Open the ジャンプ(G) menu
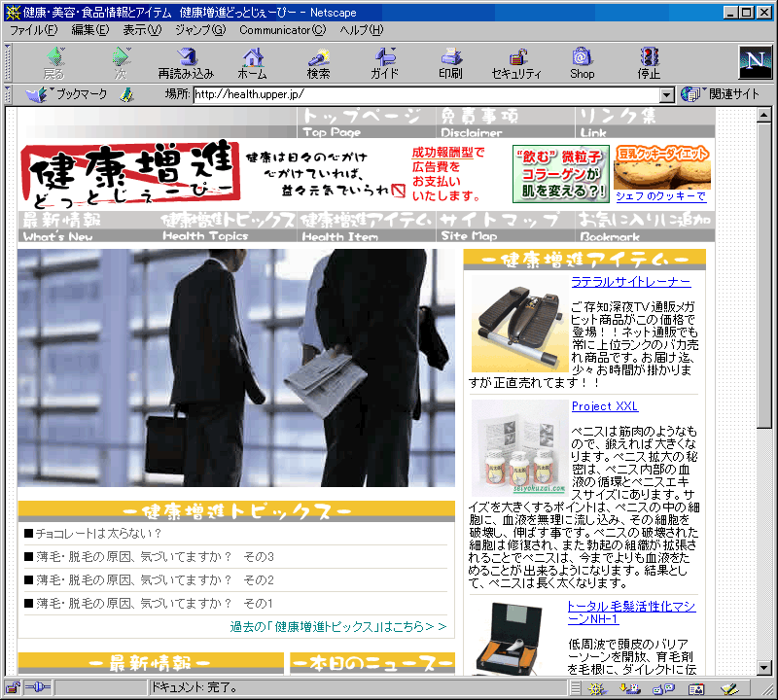Screen dimensions: 778x700 click(200, 30)
